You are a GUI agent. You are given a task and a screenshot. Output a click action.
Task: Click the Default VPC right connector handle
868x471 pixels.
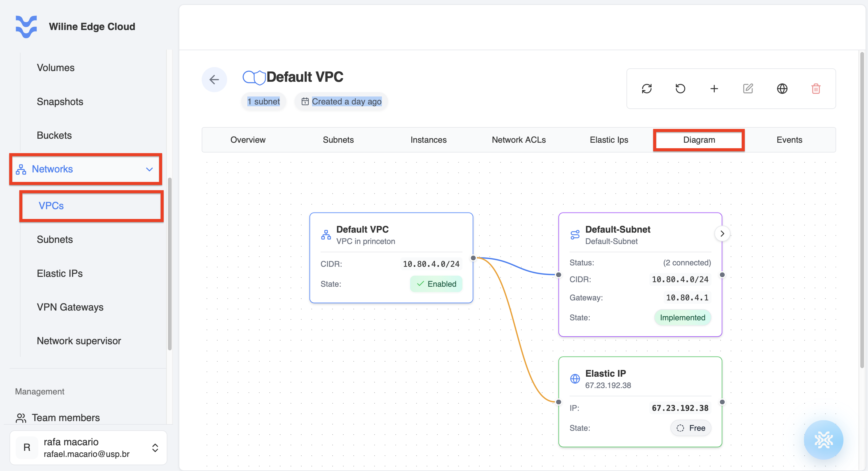tap(473, 258)
